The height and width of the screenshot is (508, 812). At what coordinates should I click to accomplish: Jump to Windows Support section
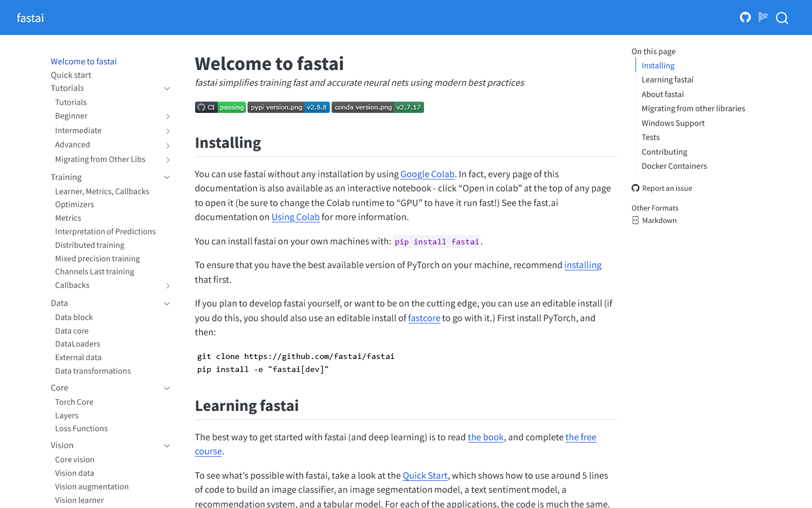673,123
